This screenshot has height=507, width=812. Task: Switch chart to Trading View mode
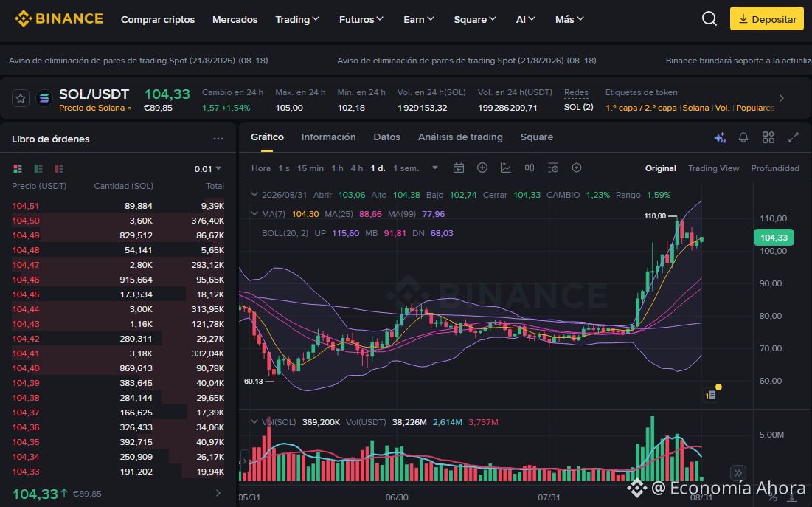coord(713,168)
